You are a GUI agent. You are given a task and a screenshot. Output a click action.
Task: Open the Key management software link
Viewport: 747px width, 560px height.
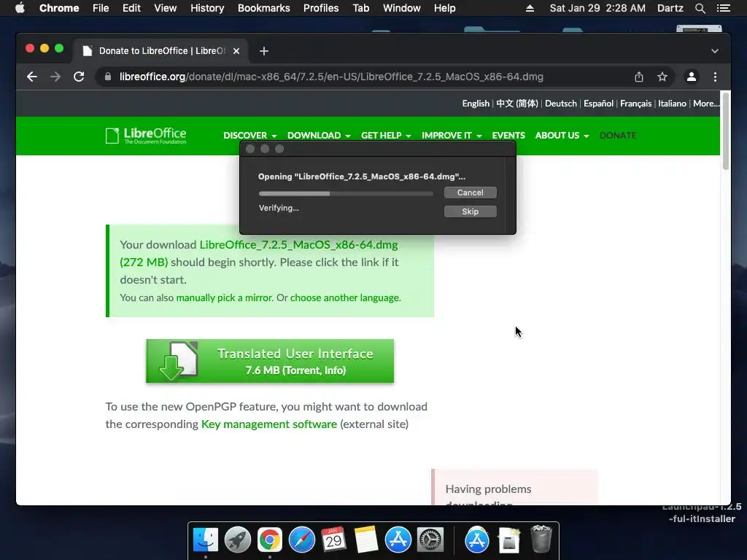coord(269,424)
